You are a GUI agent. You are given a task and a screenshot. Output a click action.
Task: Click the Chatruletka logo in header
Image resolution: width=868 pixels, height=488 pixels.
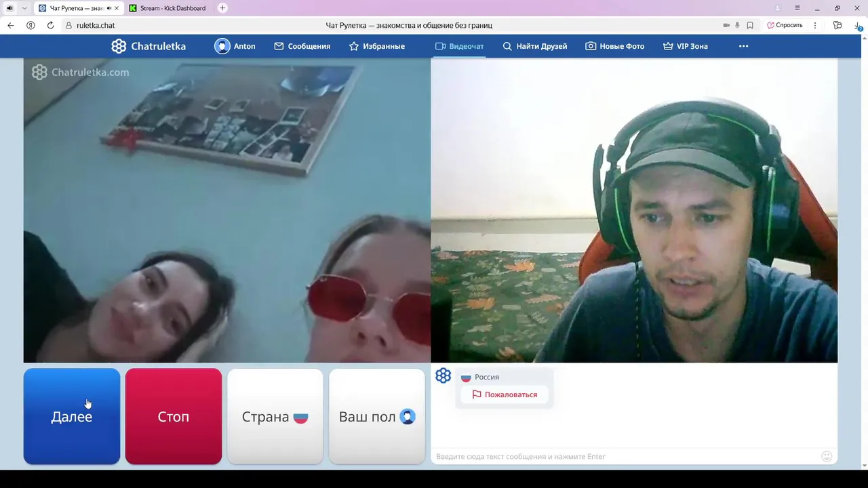pos(149,46)
